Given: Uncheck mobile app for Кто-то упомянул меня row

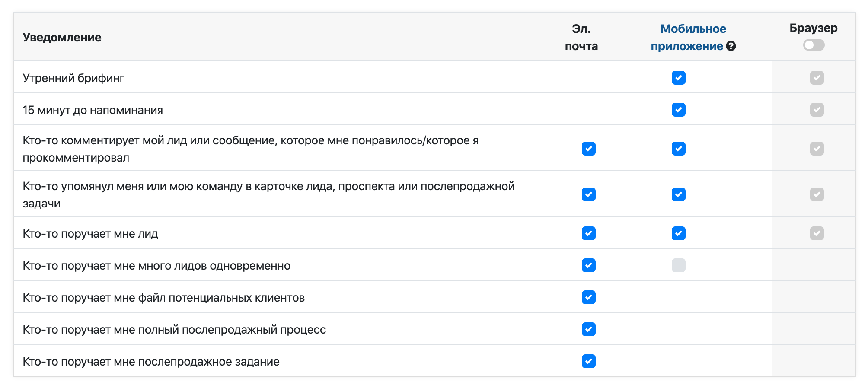Looking at the screenshot, I should click(678, 195).
